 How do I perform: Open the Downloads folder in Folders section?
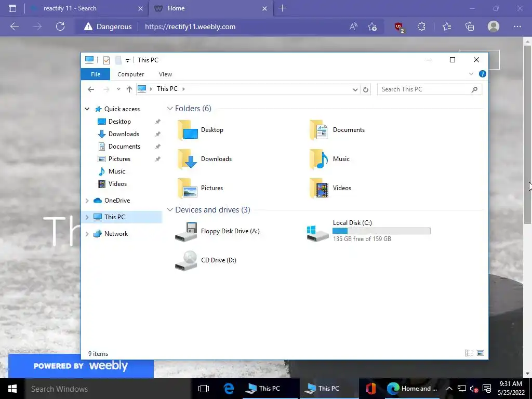[205, 159]
